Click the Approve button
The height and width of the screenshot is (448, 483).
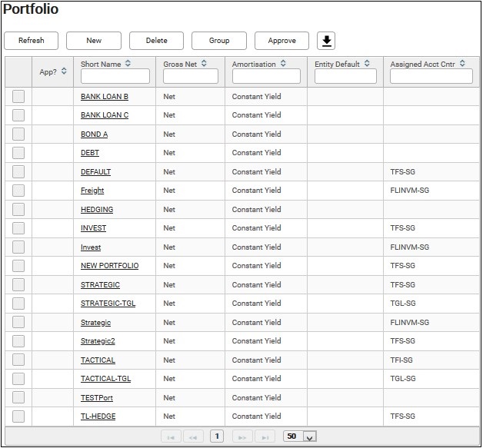point(281,41)
